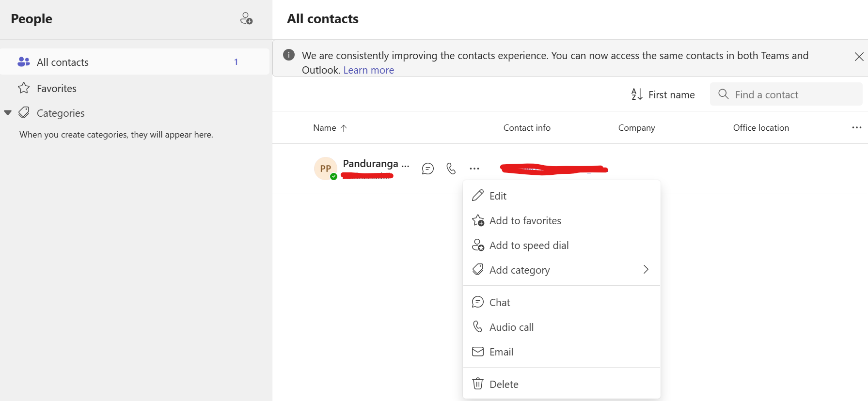Click the PP contact avatar
Viewport: 868px width, 401px height.
click(326, 169)
